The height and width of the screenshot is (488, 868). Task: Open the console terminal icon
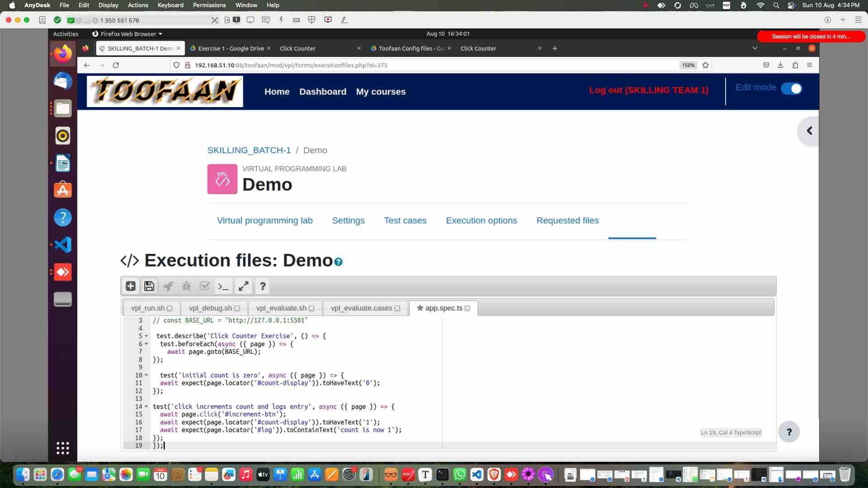point(223,286)
